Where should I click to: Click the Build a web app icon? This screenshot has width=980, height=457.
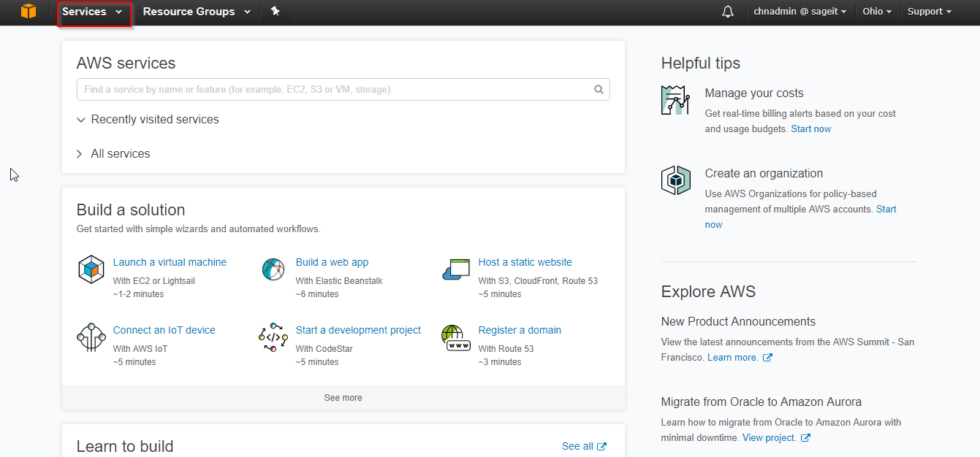273,269
